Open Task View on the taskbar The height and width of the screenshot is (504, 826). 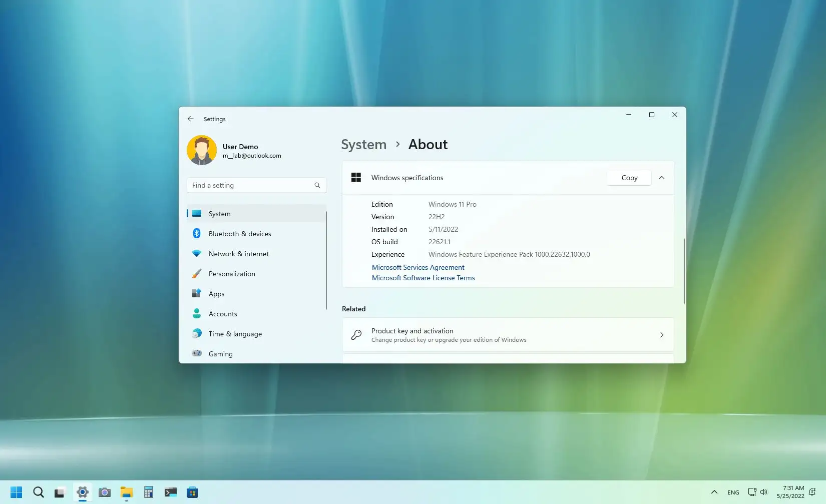[x=60, y=492]
